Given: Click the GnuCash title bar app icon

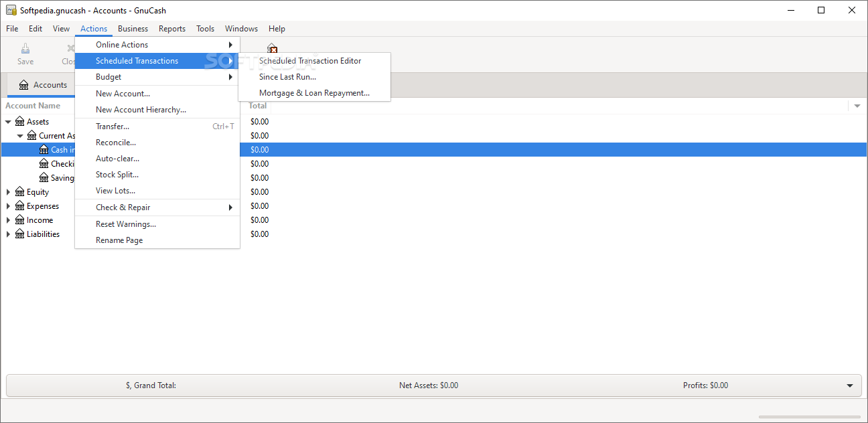Looking at the screenshot, I should coord(11,11).
